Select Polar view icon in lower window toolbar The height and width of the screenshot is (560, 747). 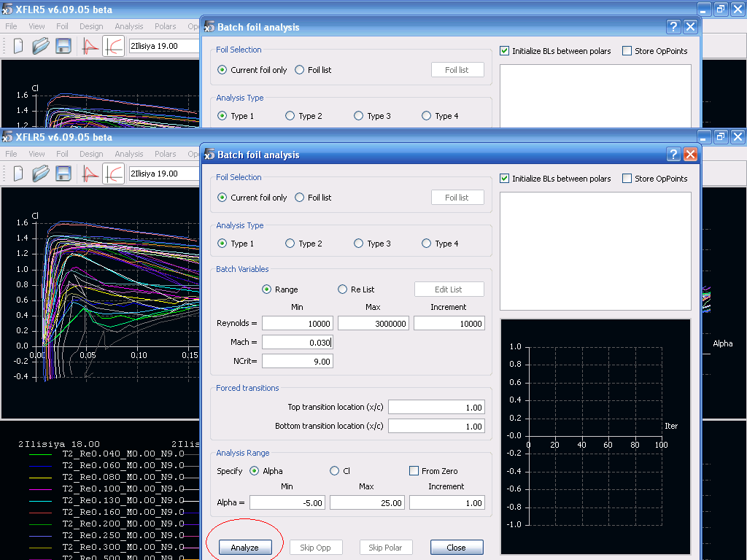pyautogui.click(x=113, y=174)
